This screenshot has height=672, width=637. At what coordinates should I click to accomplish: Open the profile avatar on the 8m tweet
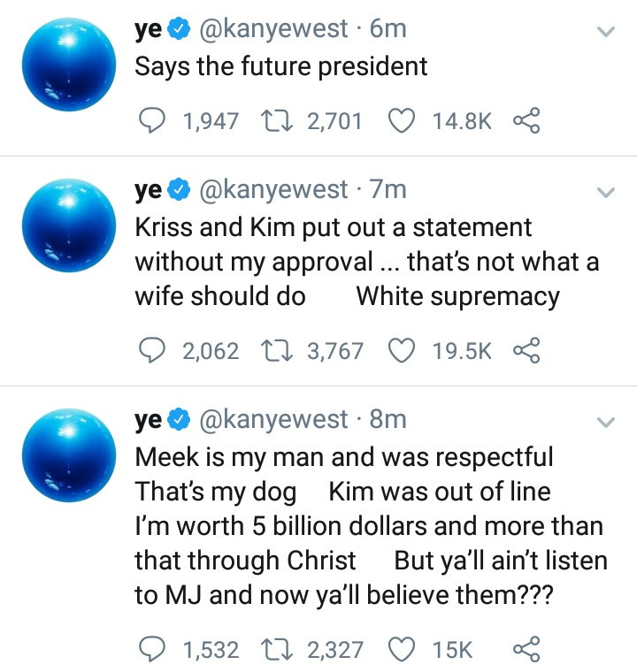coord(68,462)
